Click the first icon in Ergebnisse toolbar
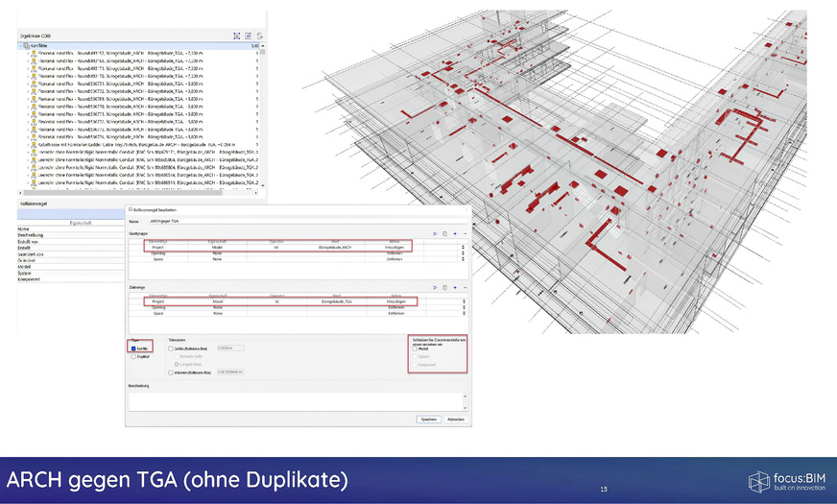 point(236,35)
